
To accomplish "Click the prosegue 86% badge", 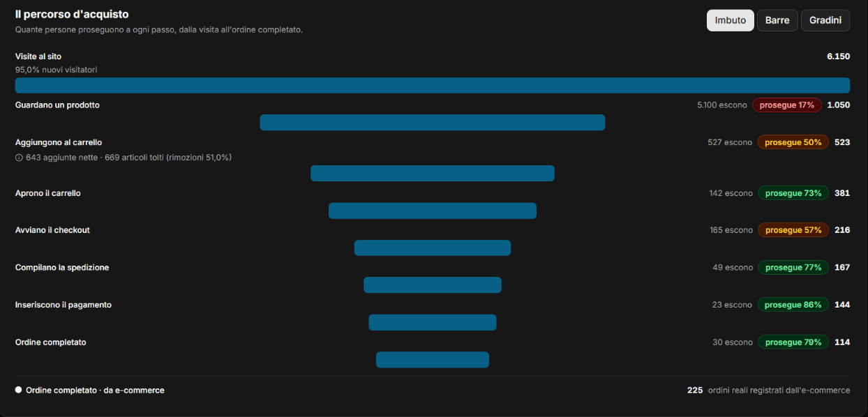I will (x=793, y=305).
